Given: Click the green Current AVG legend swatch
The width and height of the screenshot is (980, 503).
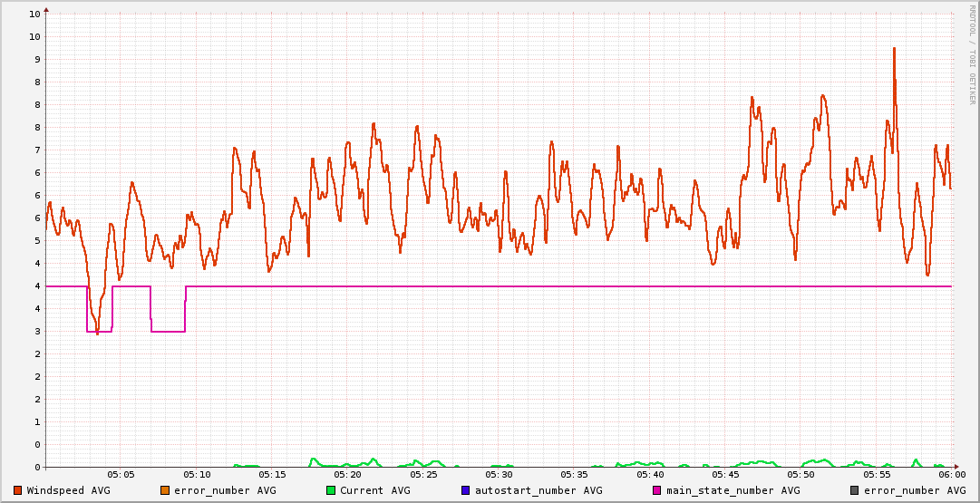Looking at the screenshot, I should pos(331,490).
